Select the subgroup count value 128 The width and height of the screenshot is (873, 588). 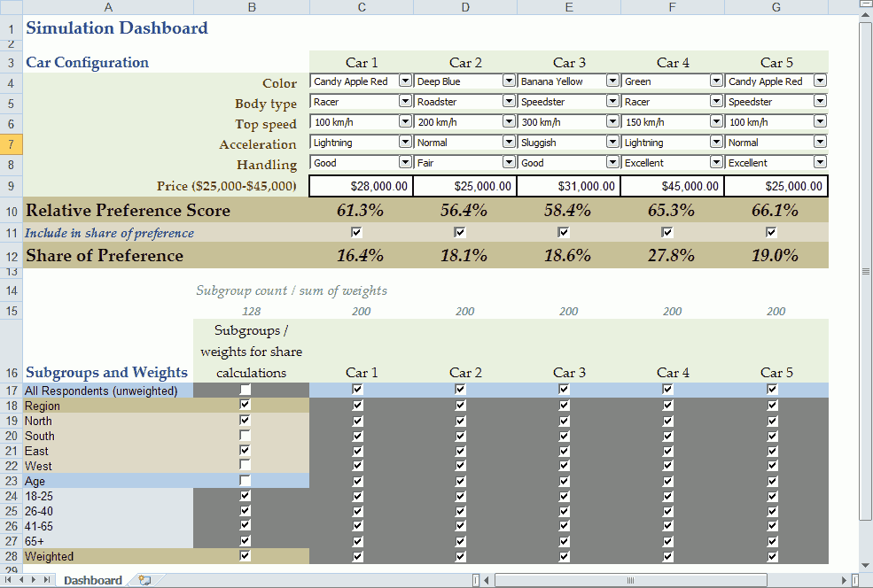coord(251,311)
